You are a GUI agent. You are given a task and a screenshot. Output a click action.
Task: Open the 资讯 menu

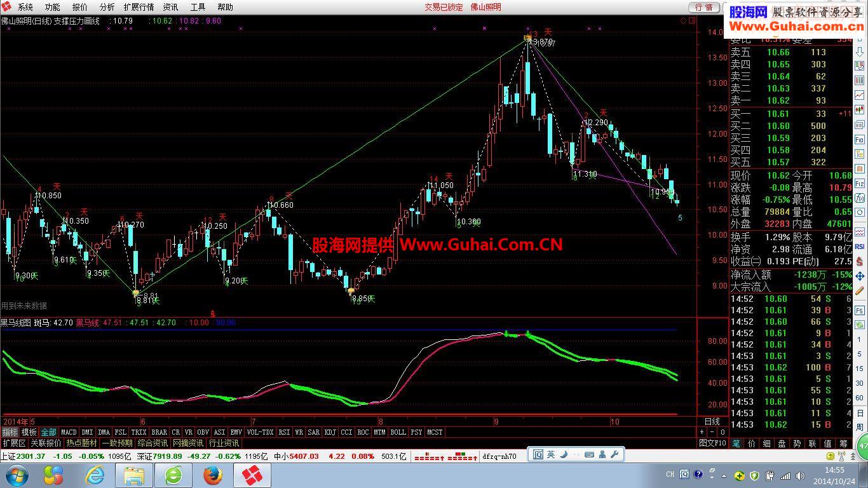pyautogui.click(x=171, y=7)
